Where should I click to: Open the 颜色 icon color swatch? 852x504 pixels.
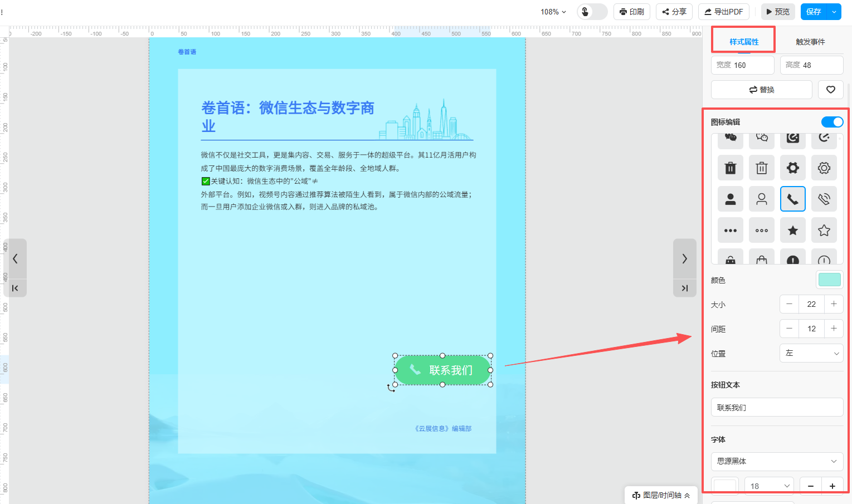(x=829, y=280)
